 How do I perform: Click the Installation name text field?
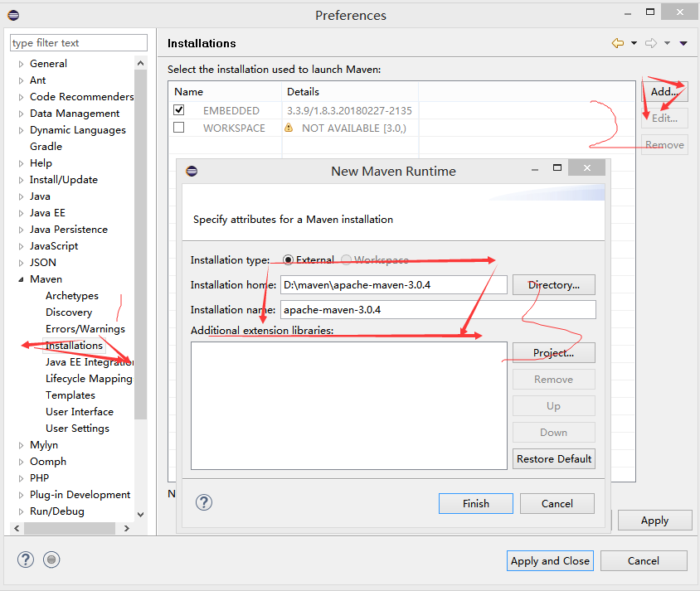point(438,309)
